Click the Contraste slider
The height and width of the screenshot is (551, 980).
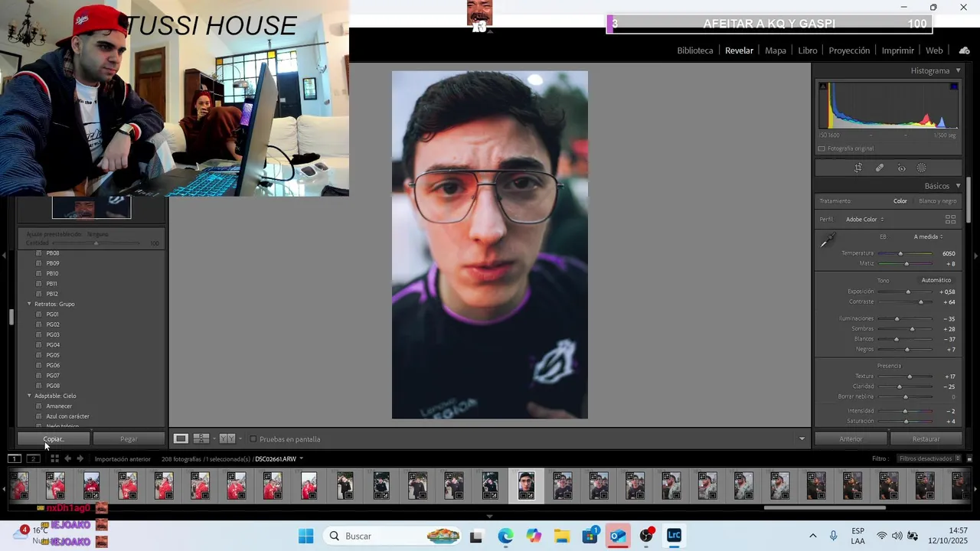pos(905,302)
